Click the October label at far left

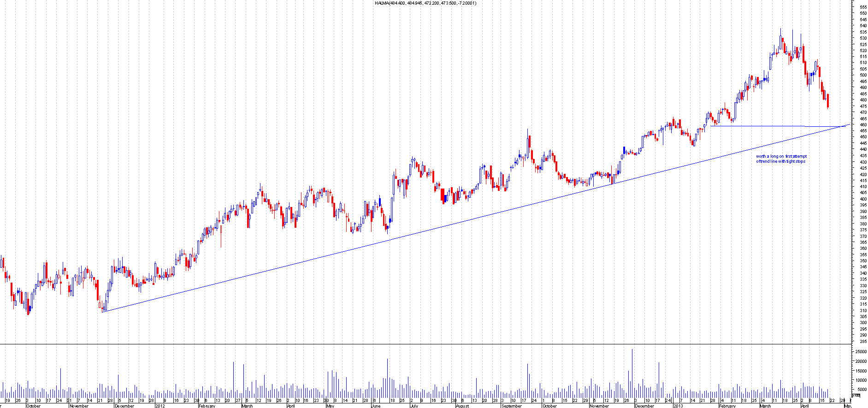pos(33,406)
